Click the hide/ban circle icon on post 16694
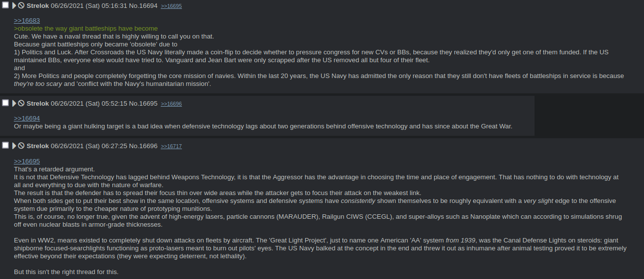Image resolution: width=644 pixels, height=279 pixels. pos(21,5)
